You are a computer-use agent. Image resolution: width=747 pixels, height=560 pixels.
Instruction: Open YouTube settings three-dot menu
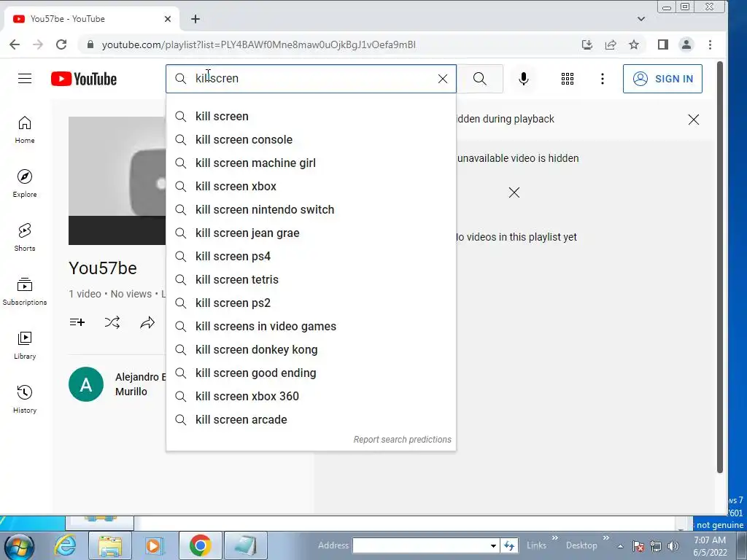tap(603, 79)
